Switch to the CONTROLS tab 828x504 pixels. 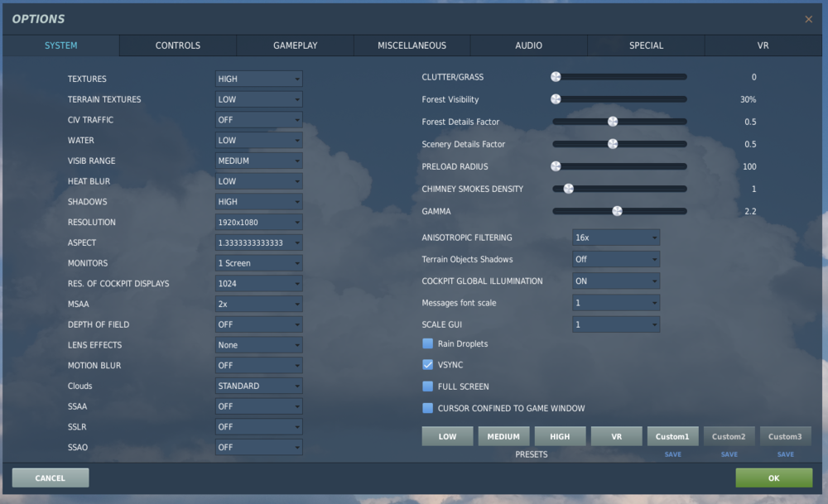[x=177, y=46]
